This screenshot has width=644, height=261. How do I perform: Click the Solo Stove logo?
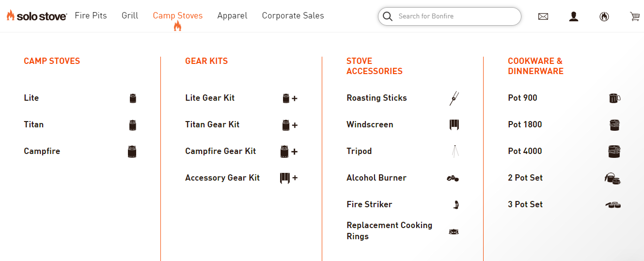tap(37, 16)
